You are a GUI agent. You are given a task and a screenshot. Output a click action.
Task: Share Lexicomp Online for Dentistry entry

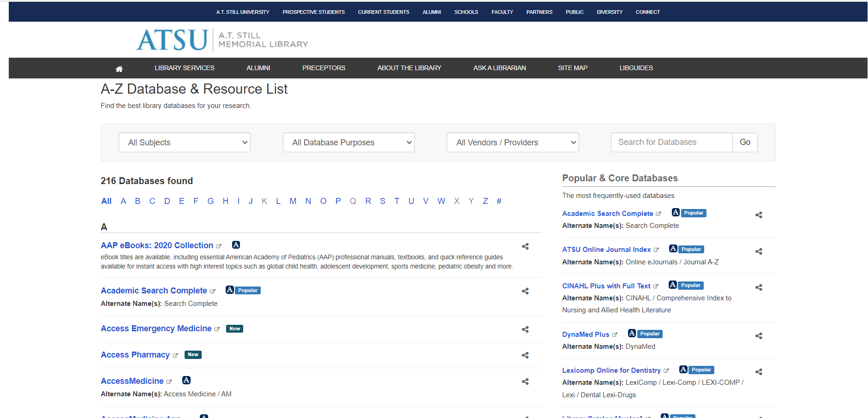point(759,372)
